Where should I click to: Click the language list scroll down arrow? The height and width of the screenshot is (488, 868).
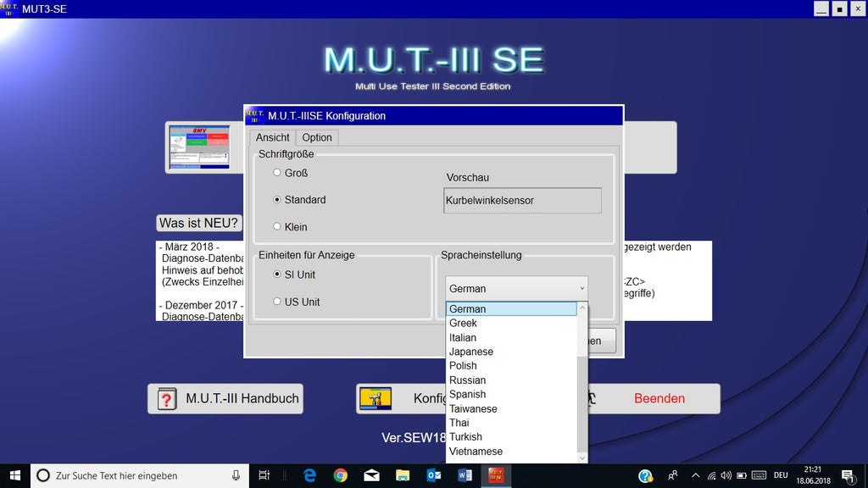581,457
